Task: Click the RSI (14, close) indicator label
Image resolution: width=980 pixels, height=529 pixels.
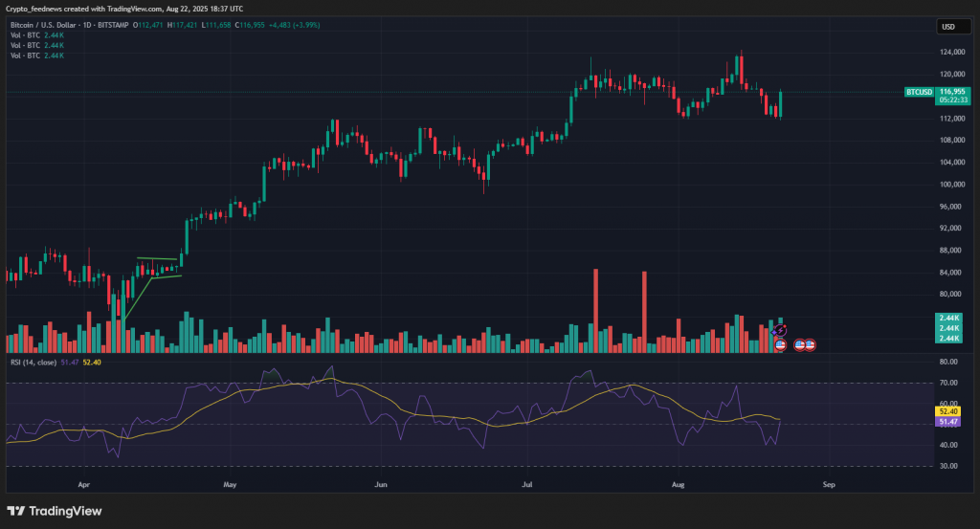Action: [33, 363]
